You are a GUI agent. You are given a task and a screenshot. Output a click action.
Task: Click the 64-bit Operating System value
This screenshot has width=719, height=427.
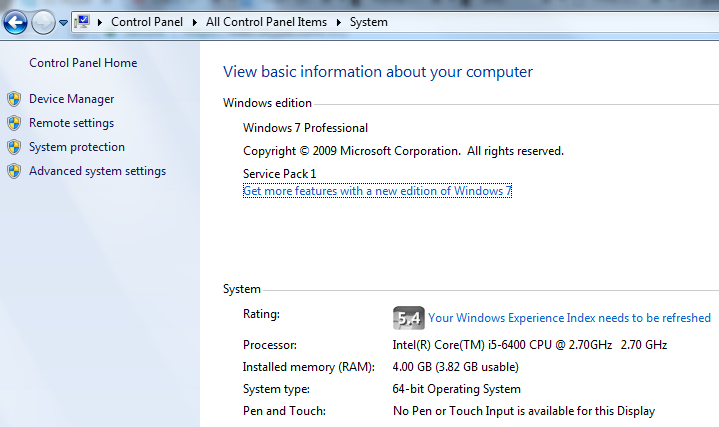pyautogui.click(x=456, y=389)
